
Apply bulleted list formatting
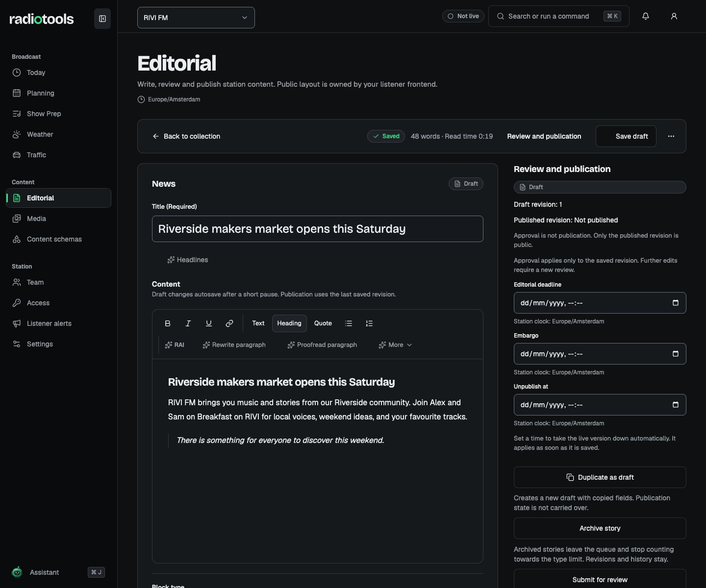point(349,323)
